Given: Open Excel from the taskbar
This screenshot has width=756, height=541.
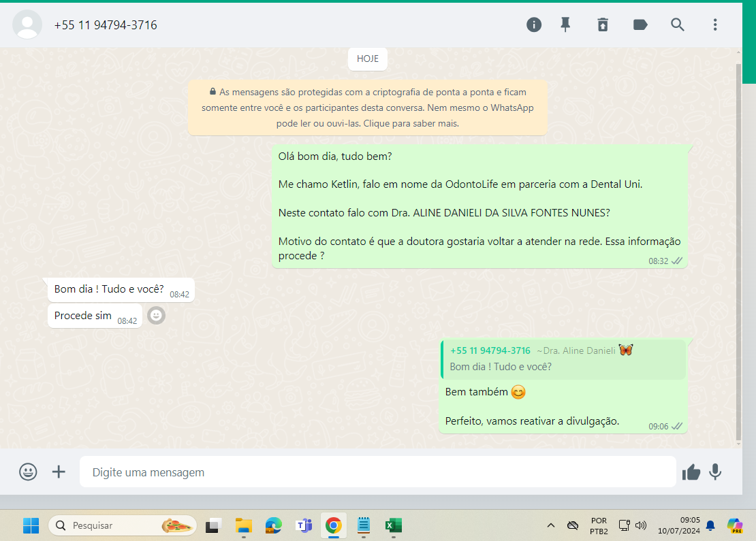Looking at the screenshot, I should pos(394,525).
